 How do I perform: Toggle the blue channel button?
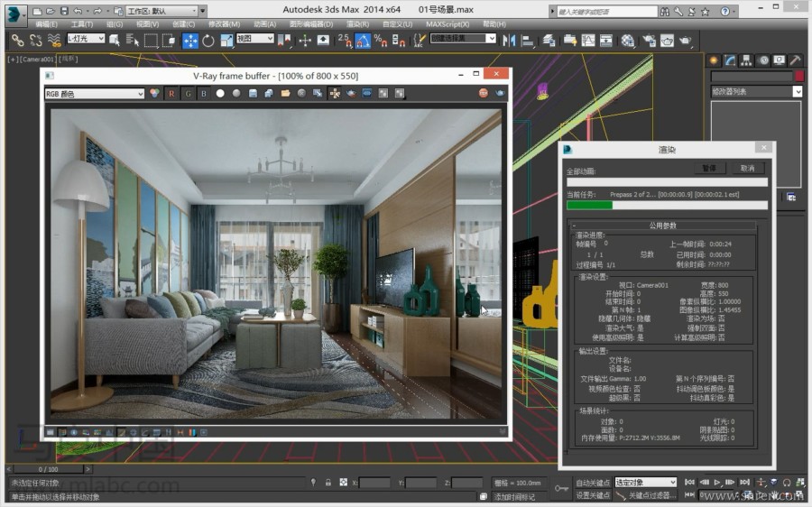pyautogui.click(x=203, y=93)
